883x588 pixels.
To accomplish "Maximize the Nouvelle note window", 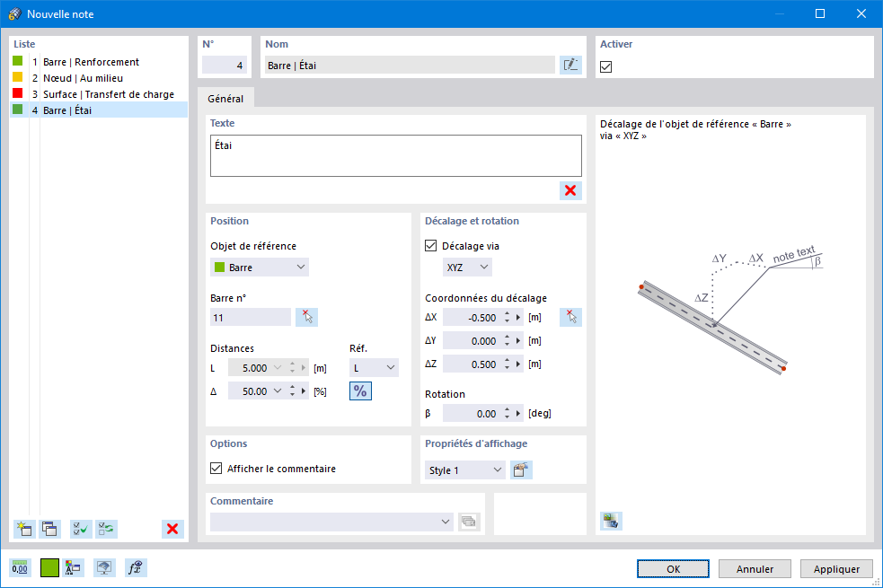I will tap(820, 13).
